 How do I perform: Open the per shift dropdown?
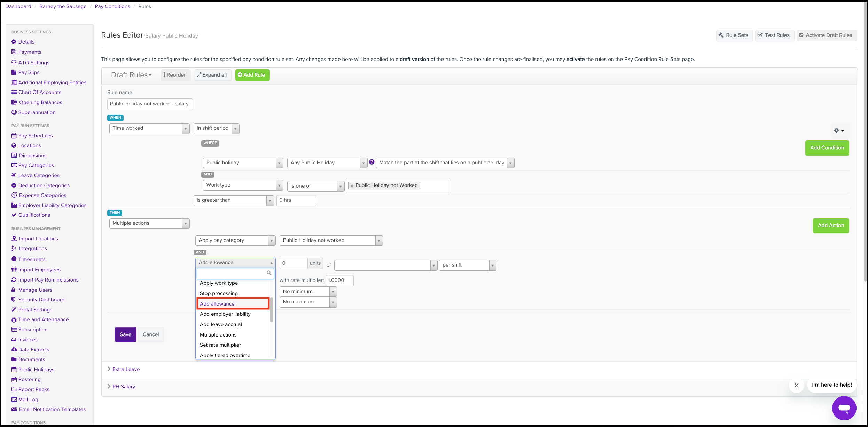pos(467,265)
